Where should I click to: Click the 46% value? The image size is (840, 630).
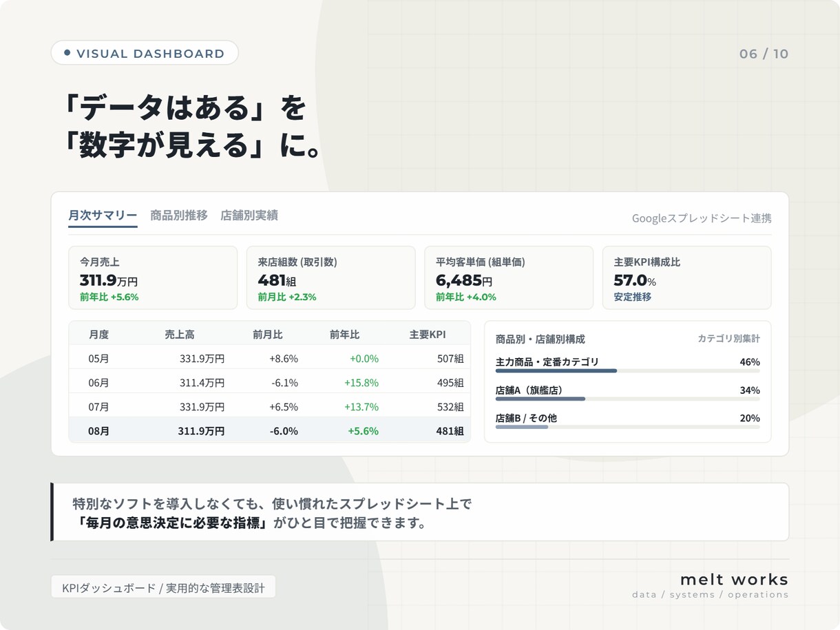750,361
